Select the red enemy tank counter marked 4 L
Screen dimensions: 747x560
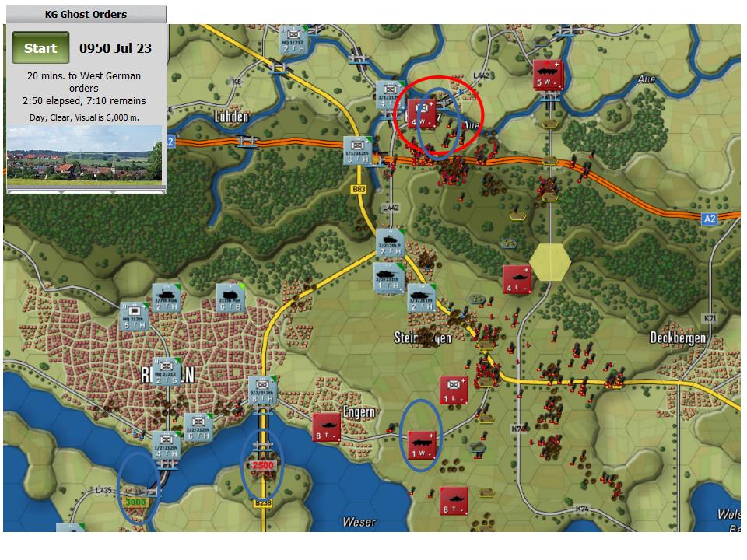pos(517,279)
